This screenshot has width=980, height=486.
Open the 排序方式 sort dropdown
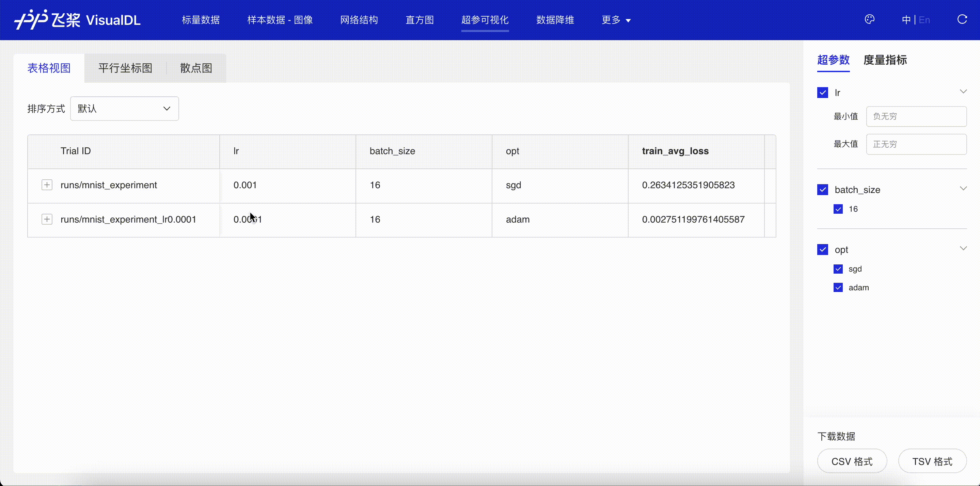[x=124, y=109]
